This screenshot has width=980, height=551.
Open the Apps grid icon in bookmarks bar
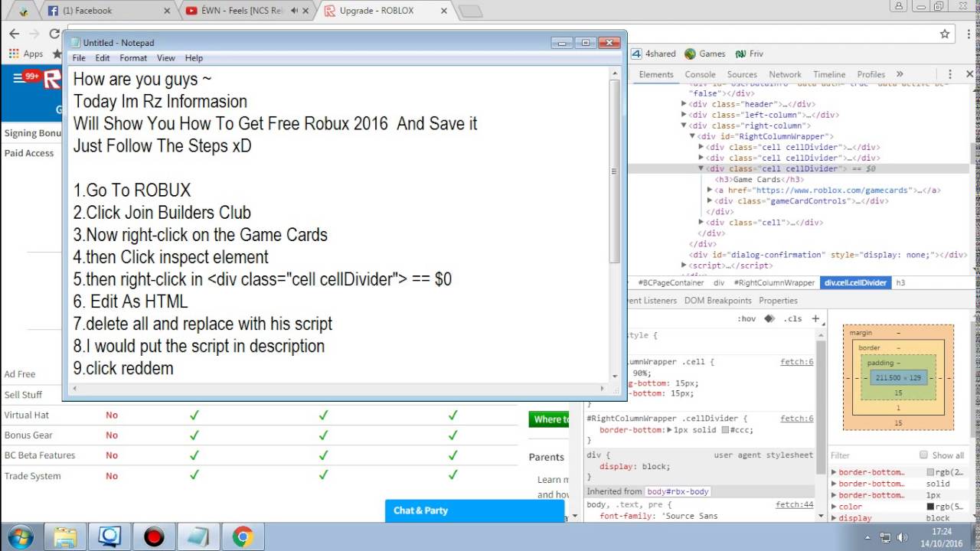(x=13, y=54)
